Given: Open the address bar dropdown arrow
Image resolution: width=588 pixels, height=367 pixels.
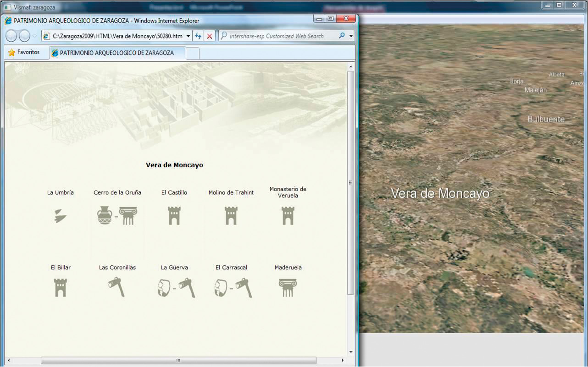Looking at the screenshot, I should pyautogui.click(x=189, y=36).
